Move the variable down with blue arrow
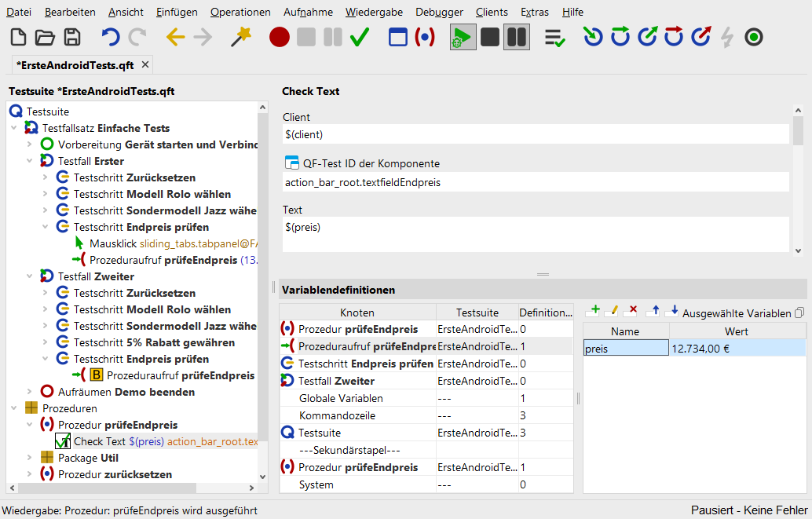Viewport: 812px width, 519px height. [x=672, y=312]
